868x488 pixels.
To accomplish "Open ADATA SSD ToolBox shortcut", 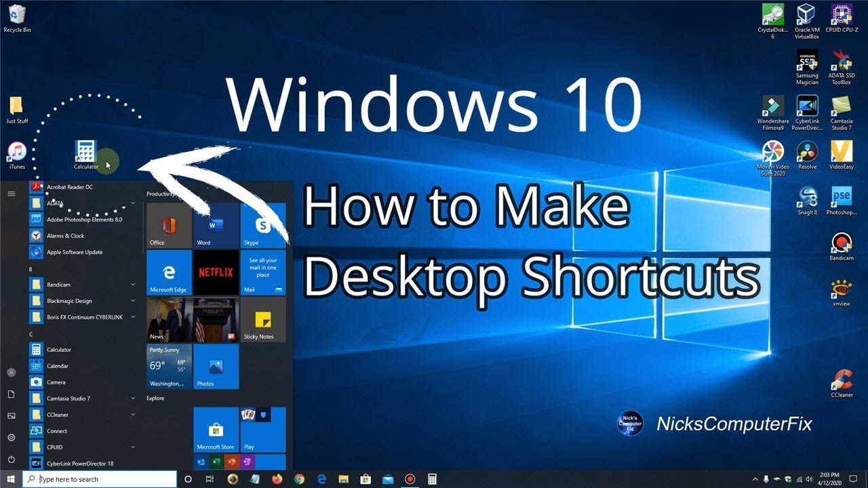I will (x=842, y=67).
